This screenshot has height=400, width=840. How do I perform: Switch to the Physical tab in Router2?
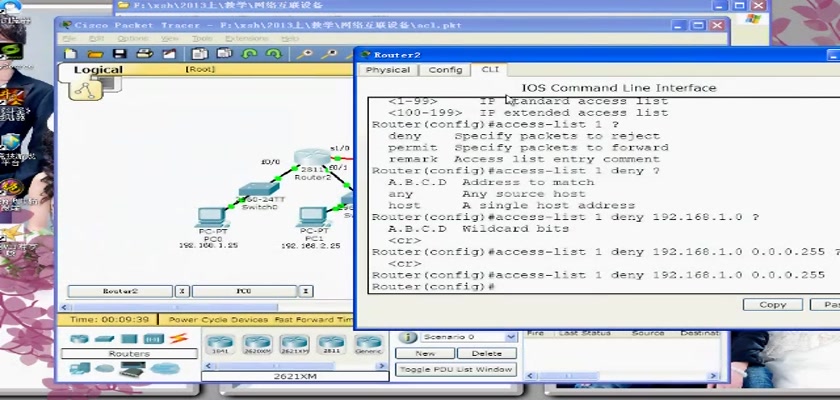388,70
